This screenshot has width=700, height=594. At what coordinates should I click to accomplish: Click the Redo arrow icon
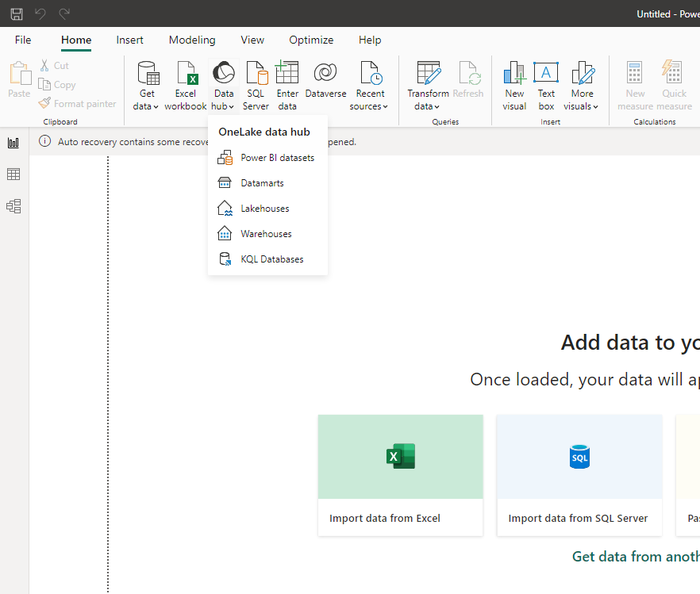64,13
